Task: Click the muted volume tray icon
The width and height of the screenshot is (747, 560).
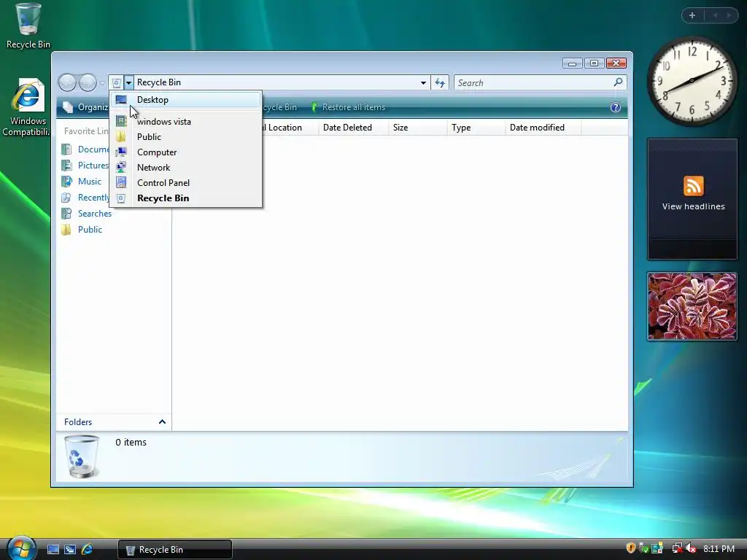Action: pyautogui.click(x=692, y=548)
